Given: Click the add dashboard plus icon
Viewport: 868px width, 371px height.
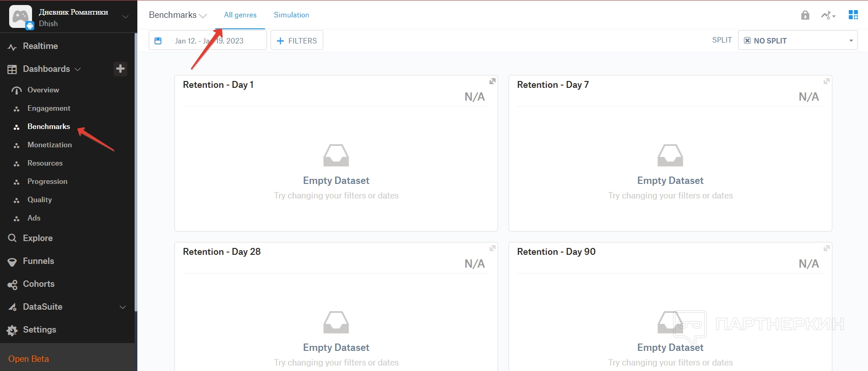Looking at the screenshot, I should [x=120, y=69].
